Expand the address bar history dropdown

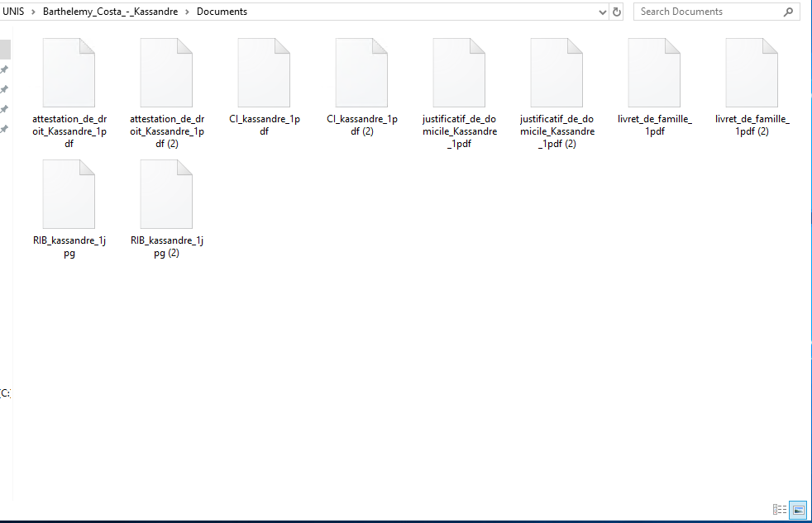click(602, 12)
